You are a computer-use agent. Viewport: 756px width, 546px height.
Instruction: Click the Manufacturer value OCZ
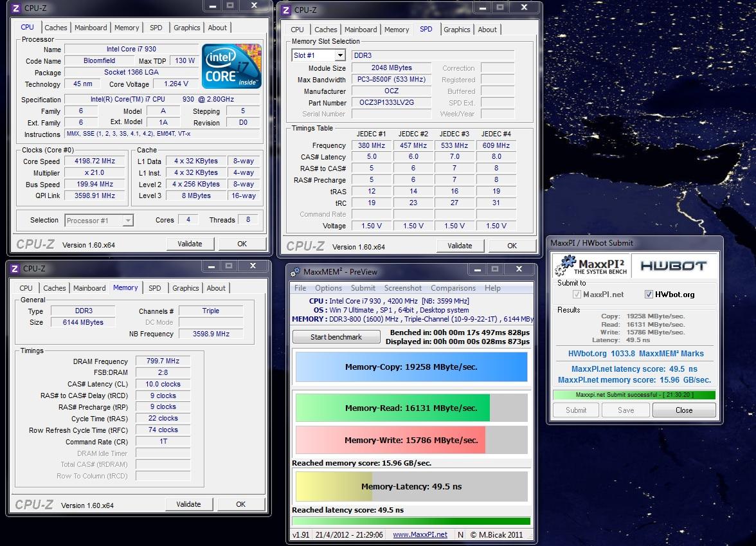[391, 91]
